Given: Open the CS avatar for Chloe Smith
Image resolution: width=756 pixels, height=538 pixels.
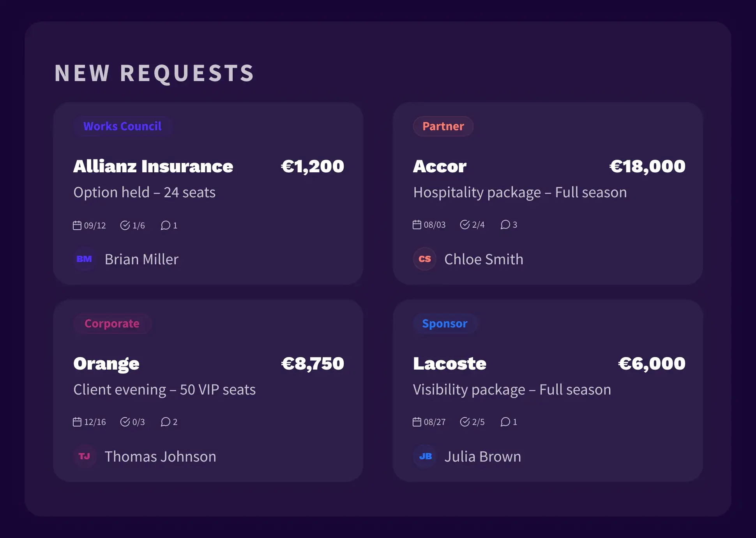Looking at the screenshot, I should click(424, 259).
